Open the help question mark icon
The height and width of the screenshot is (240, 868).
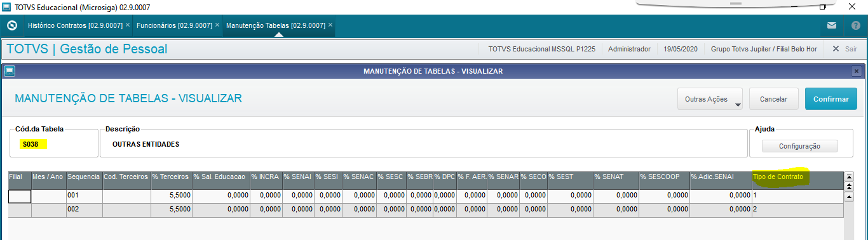click(855, 26)
